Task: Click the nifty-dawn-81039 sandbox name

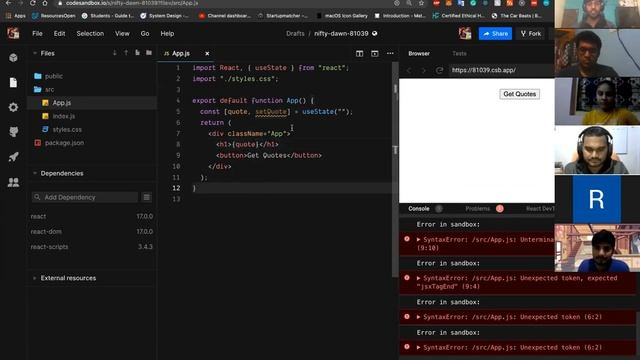Action: click(341, 33)
